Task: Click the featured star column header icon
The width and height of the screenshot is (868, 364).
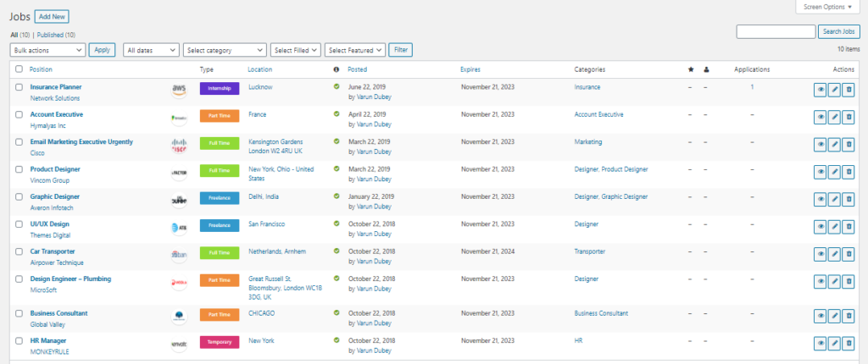Action: (690, 69)
